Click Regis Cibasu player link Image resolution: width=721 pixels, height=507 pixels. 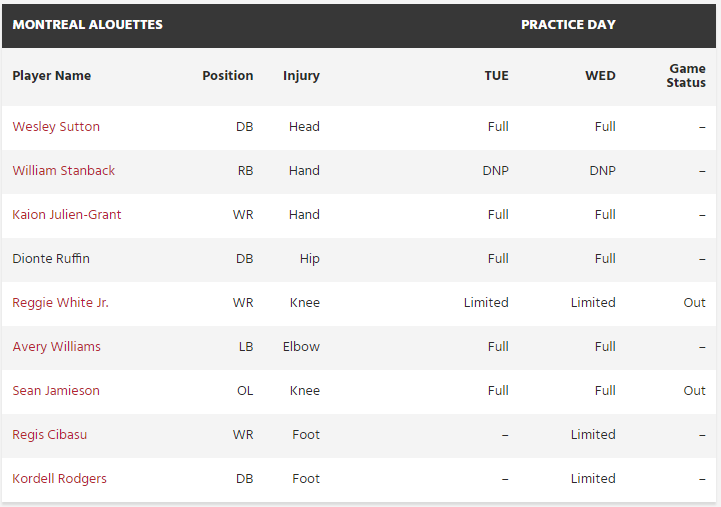pos(49,435)
